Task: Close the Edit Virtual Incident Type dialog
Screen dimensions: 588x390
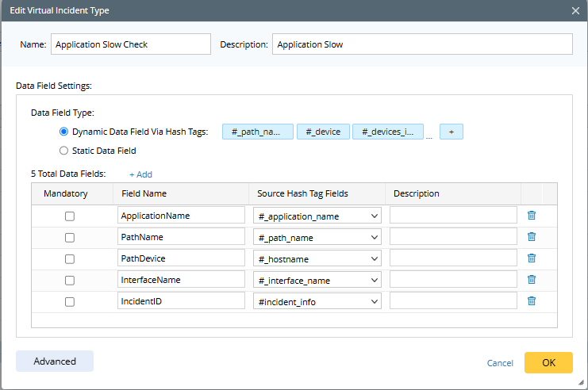Action: click(575, 10)
